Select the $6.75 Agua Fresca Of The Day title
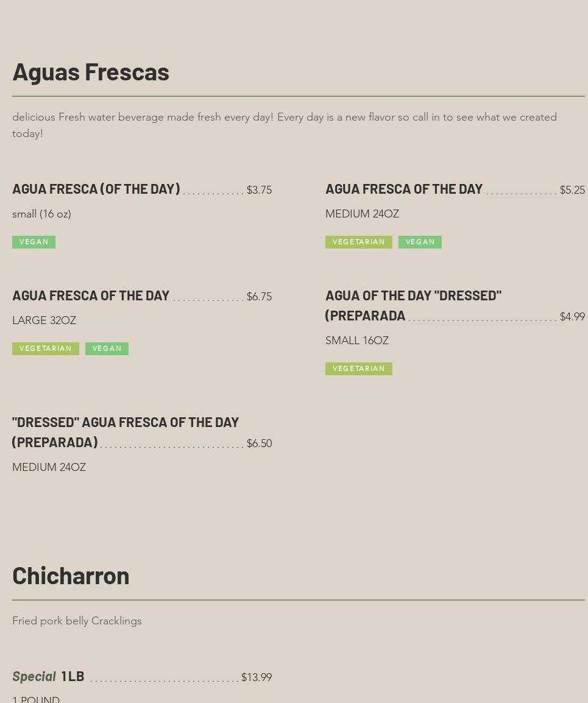Screen dimensions: 588x703 coord(91,295)
